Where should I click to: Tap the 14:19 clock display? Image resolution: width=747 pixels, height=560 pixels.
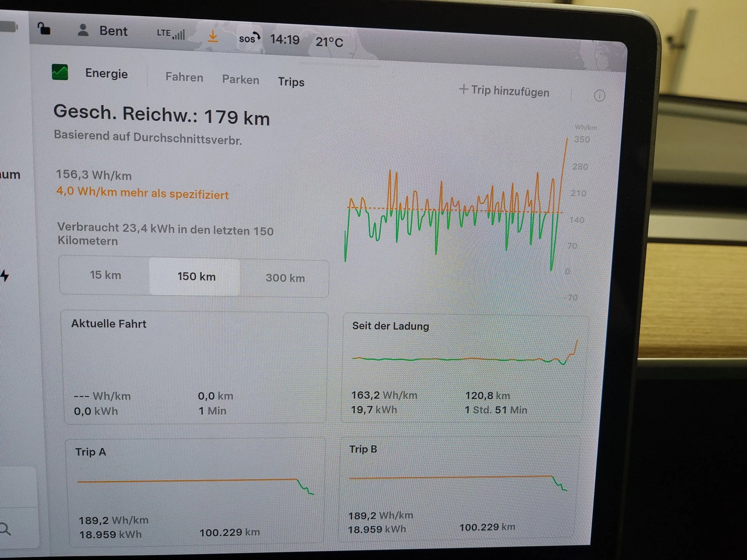[x=285, y=40]
